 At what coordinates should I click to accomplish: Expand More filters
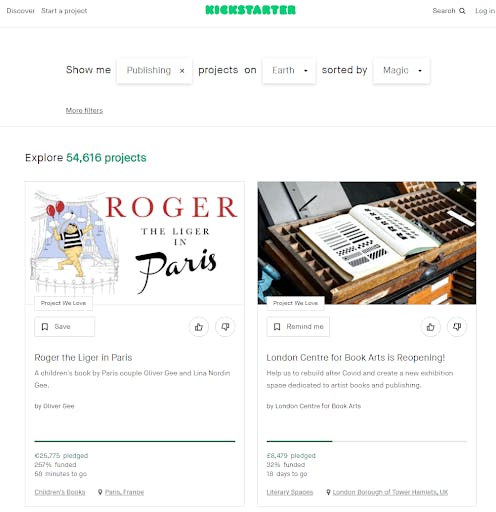(x=84, y=110)
